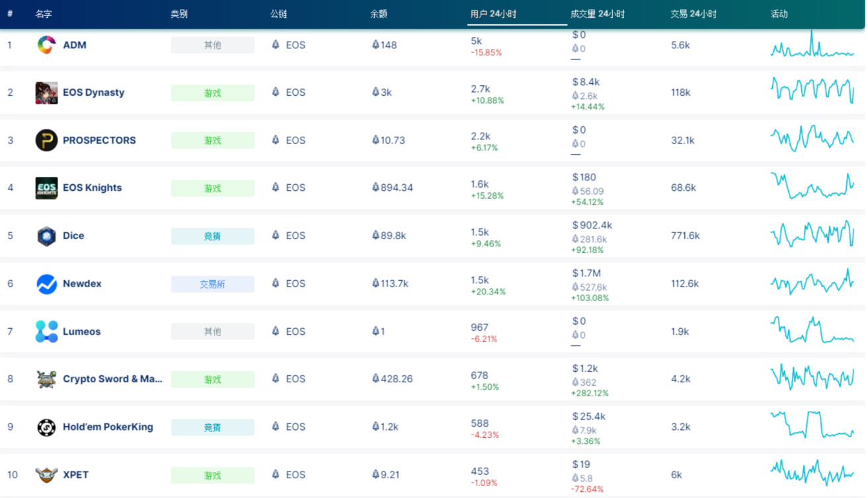The image size is (868, 498).
Task: Click the -72.64% volume change
Action: [x=588, y=489]
